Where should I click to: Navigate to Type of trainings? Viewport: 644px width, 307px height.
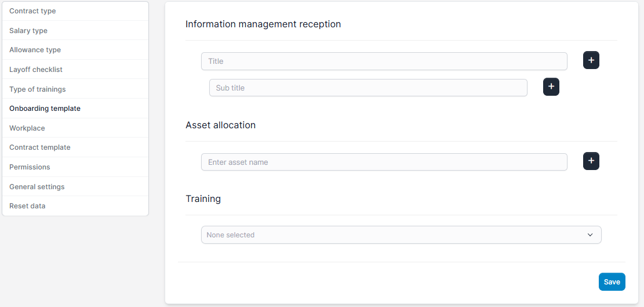[38, 89]
